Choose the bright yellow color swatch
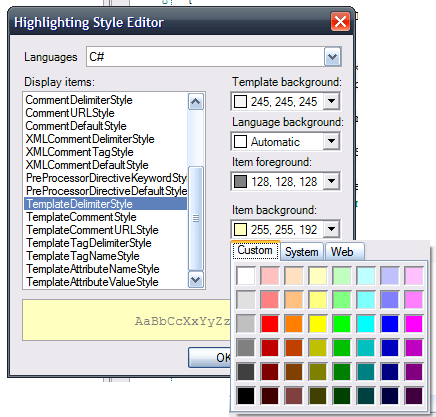The image size is (436, 417). click(x=318, y=324)
